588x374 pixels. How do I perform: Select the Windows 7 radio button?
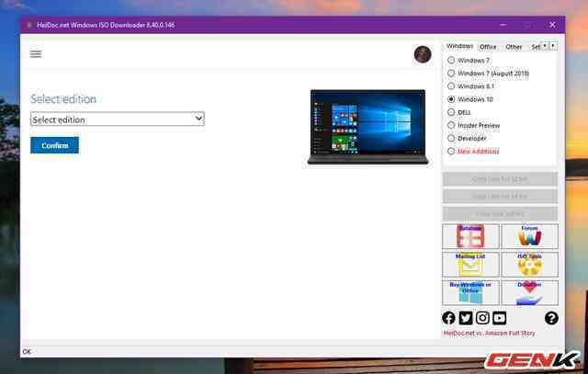coord(451,60)
